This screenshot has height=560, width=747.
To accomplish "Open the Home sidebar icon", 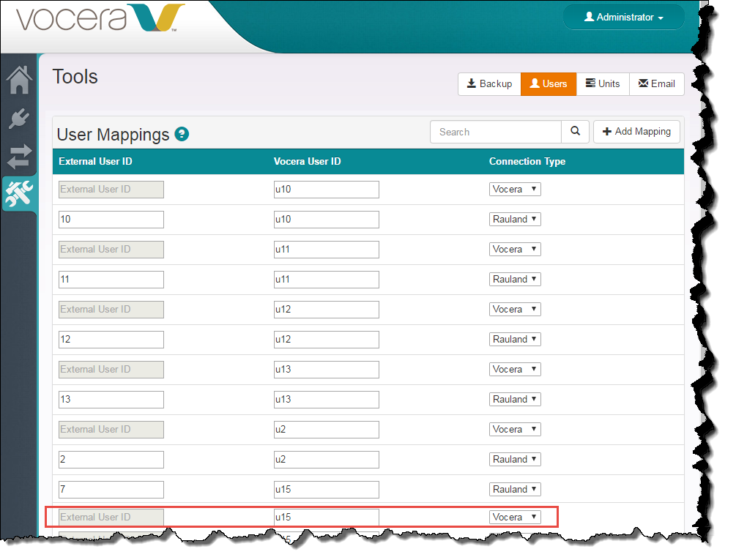I will click(x=19, y=80).
